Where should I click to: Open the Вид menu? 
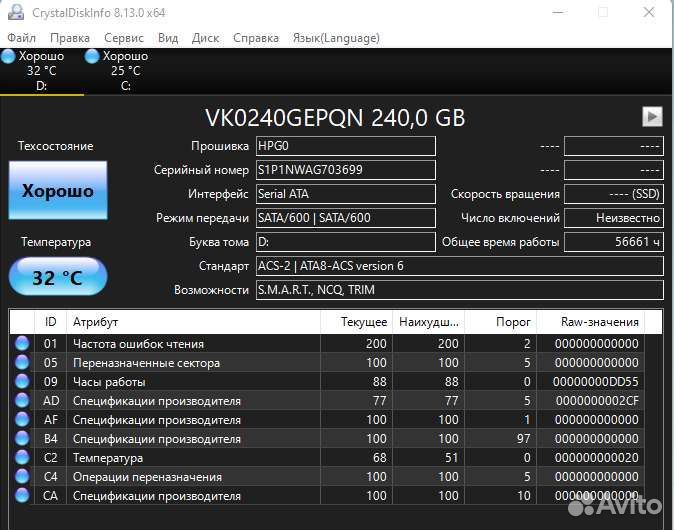168,38
